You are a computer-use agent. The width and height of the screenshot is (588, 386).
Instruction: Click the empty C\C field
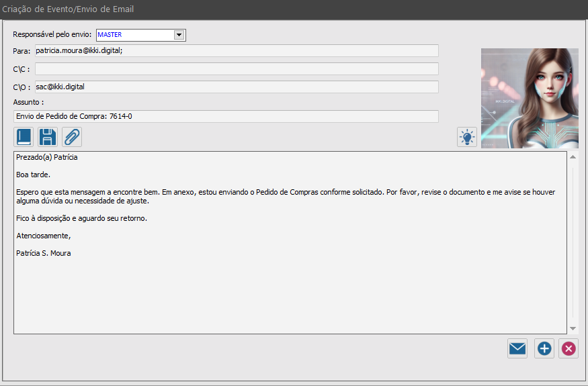click(x=237, y=69)
